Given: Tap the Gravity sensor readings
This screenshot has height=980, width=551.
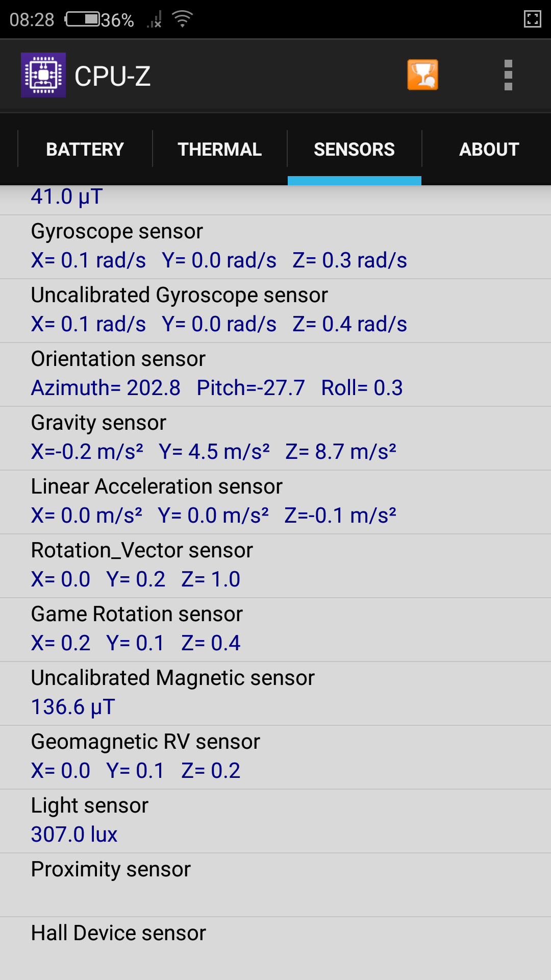Looking at the screenshot, I should pos(213,452).
